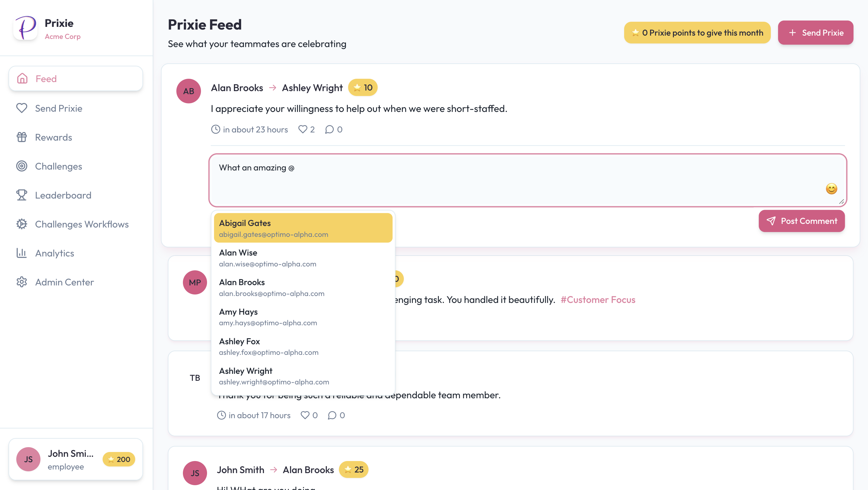Go to Feed in sidebar
868x490 pixels.
[x=76, y=79]
